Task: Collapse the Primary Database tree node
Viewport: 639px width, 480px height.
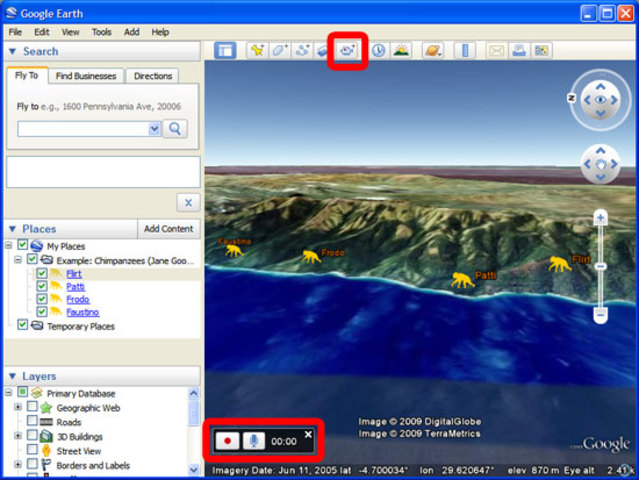Action: [x=9, y=392]
